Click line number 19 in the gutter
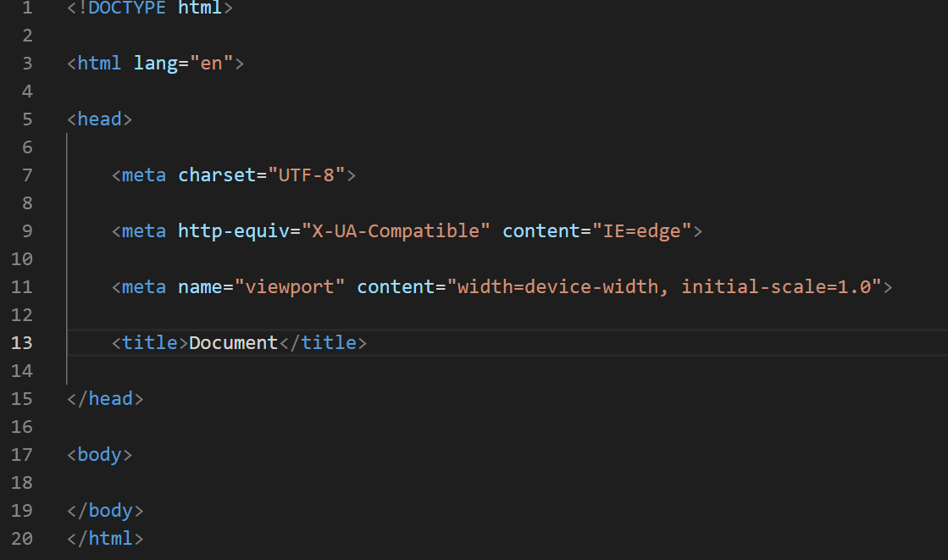 (x=22, y=510)
